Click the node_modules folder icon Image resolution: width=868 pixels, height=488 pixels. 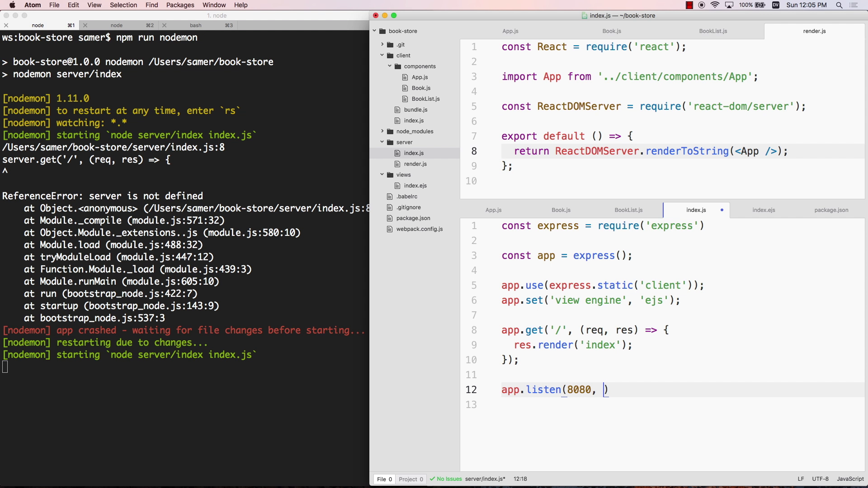pyautogui.click(x=390, y=131)
